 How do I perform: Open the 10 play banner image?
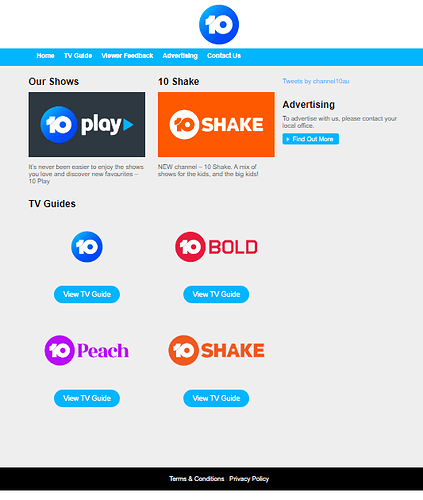87,124
